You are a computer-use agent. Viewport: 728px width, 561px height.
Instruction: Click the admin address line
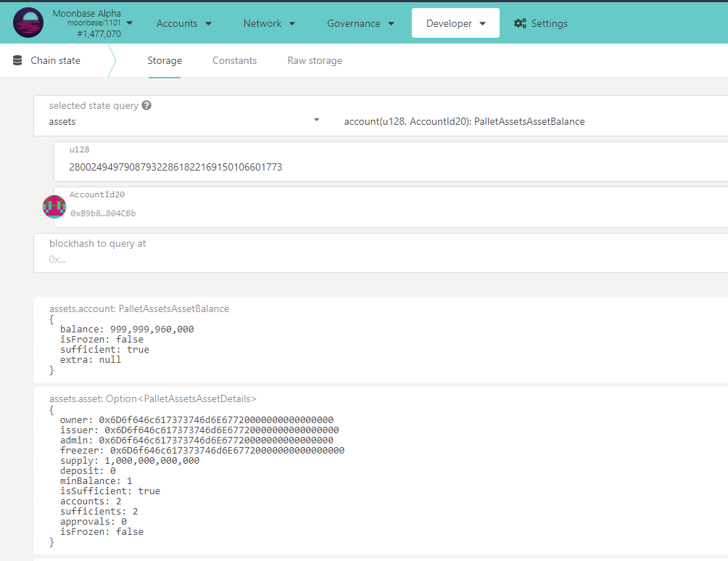(197, 440)
